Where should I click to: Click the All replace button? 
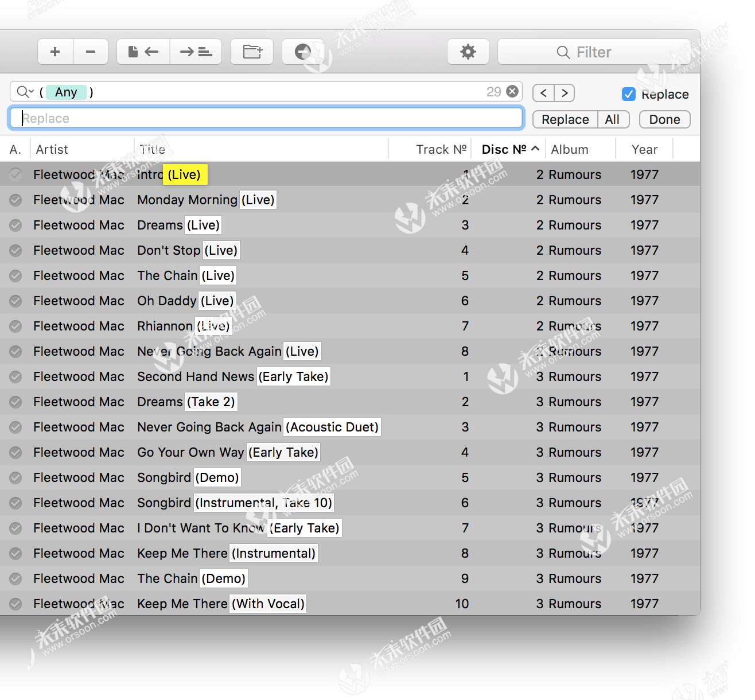(x=613, y=119)
